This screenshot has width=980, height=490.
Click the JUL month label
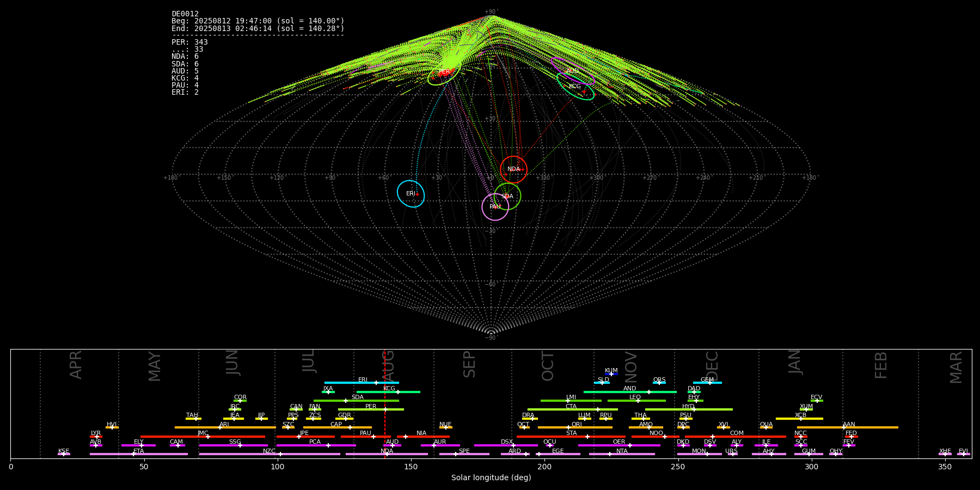(309, 361)
